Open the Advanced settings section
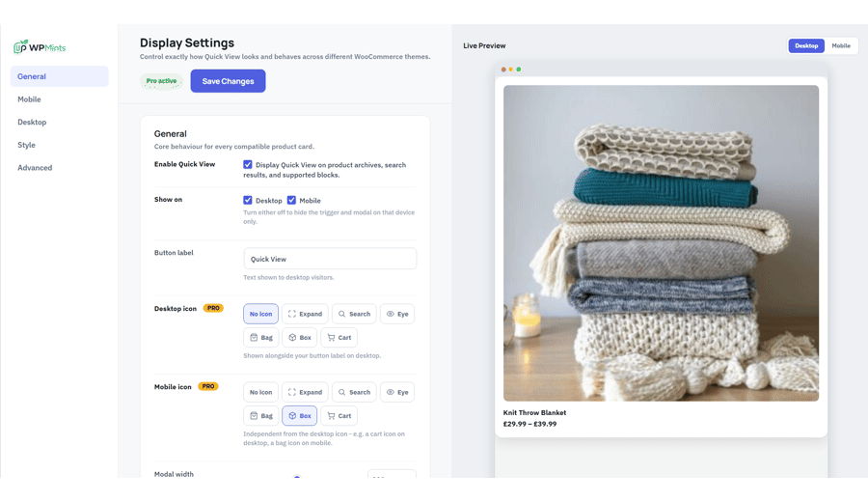Screen dimensions: 868x502 59,167
